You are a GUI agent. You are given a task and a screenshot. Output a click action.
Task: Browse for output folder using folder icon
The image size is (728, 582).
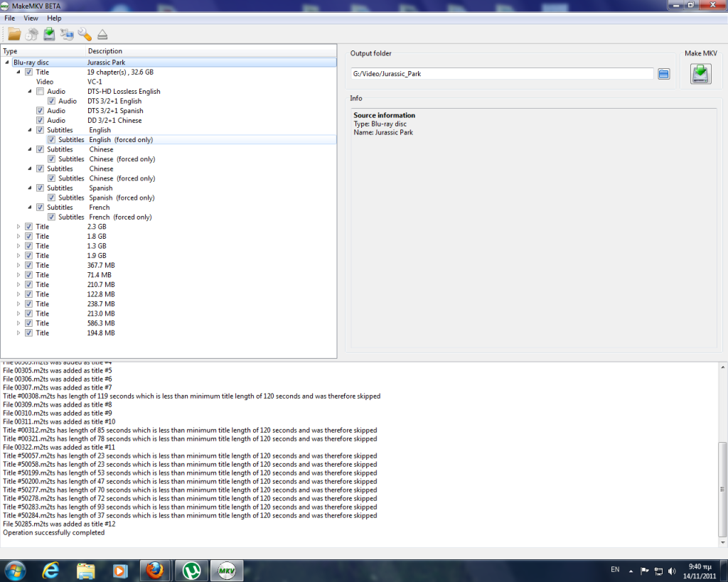pos(663,74)
